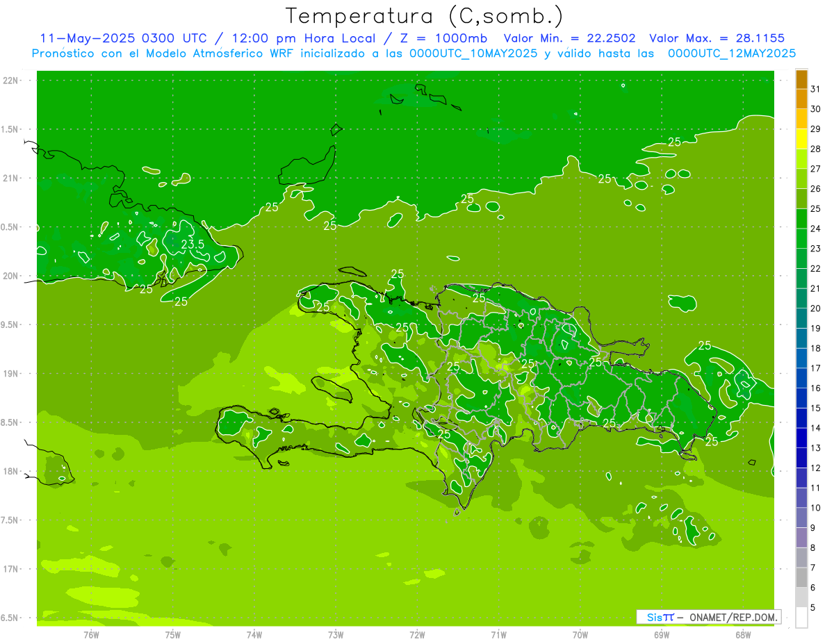Click the "74W" longitude axis label
Image resolution: width=834 pixels, height=644 pixels.
(x=254, y=634)
